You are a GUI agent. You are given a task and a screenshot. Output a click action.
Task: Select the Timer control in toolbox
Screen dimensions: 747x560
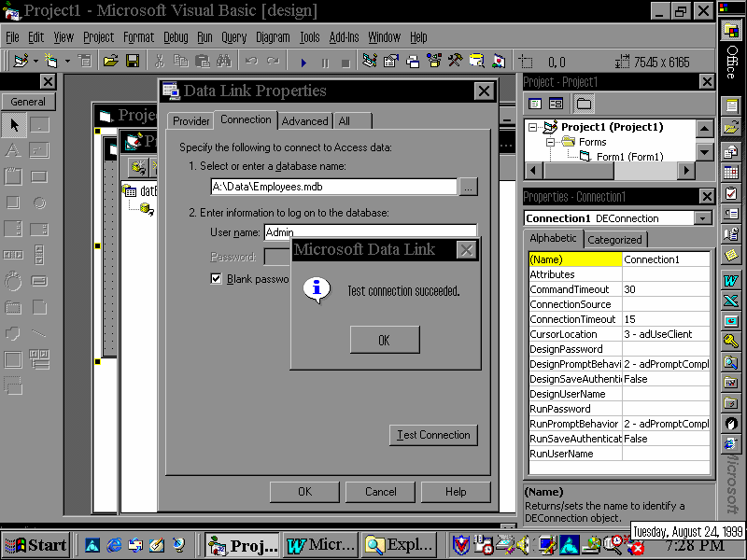coord(13,281)
